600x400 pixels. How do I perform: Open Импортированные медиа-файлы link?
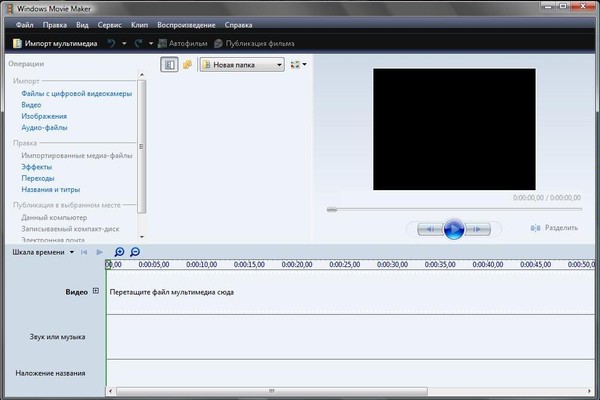tap(77, 155)
